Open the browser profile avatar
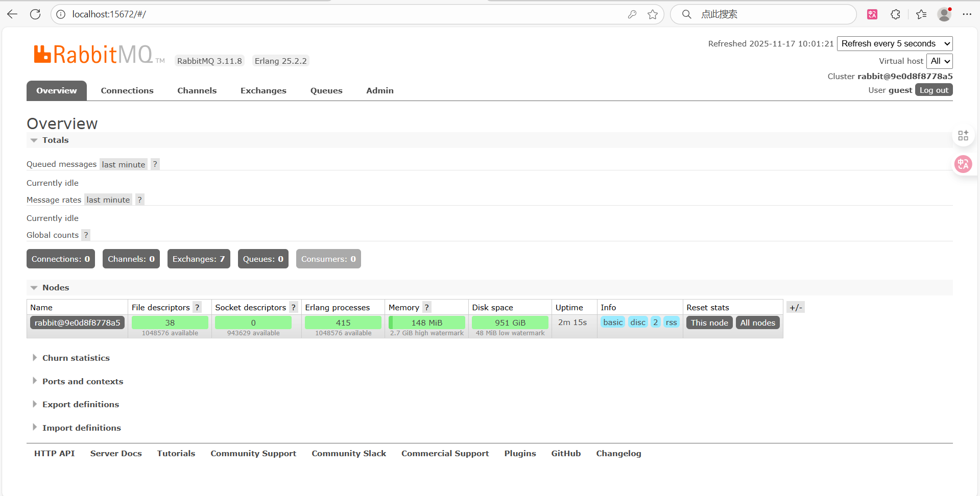The image size is (980, 496). [x=944, y=14]
